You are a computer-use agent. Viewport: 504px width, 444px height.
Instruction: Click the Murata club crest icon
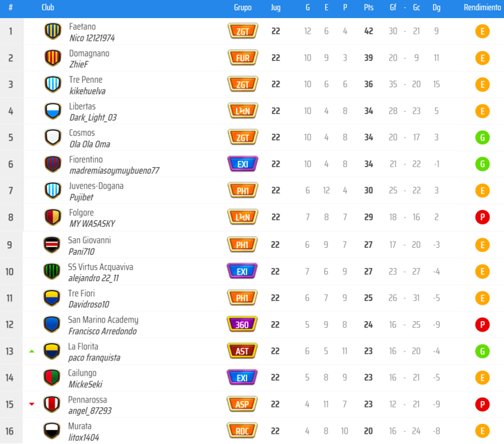coord(52,431)
